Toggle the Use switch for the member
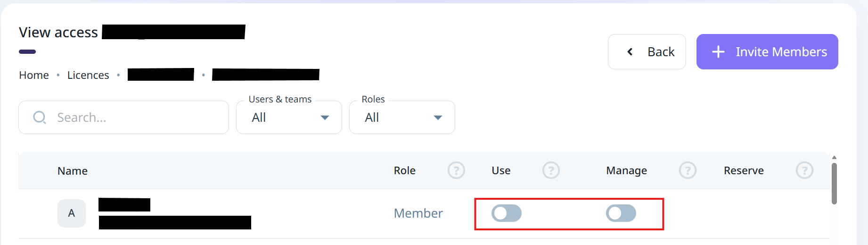This screenshot has height=245, width=868. (x=507, y=213)
